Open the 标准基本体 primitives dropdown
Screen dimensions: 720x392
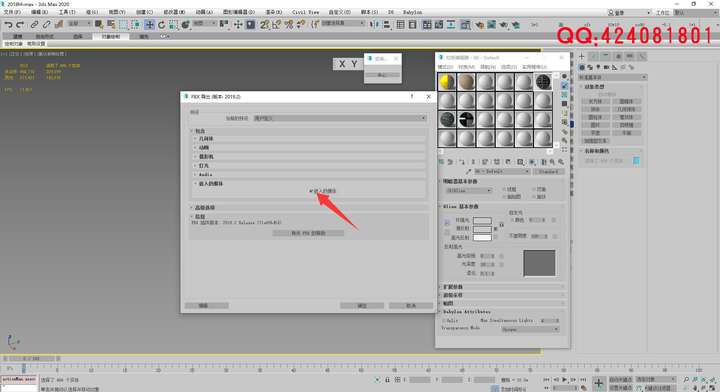click(x=612, y=77)
